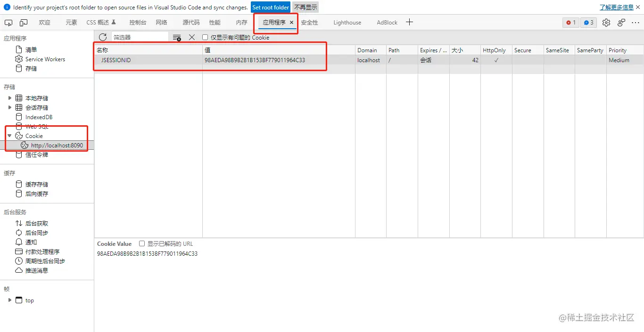Switch to 元素 tab

pyautogui.click(x=71, y=23)
